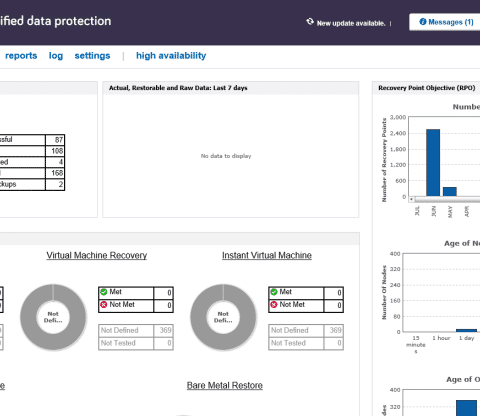480x416 pixels.
Task: Open the Messages (1) button
Action: click(x=446, y=22)
